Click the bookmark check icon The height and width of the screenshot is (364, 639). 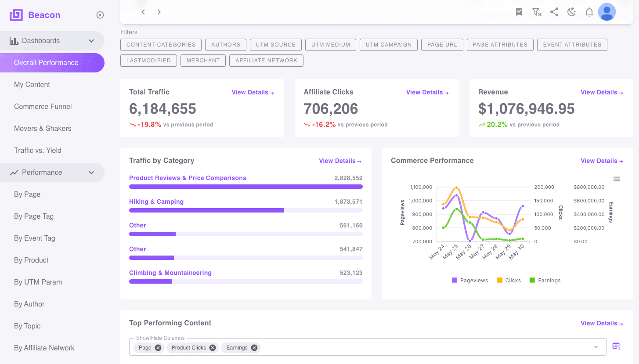519,12
